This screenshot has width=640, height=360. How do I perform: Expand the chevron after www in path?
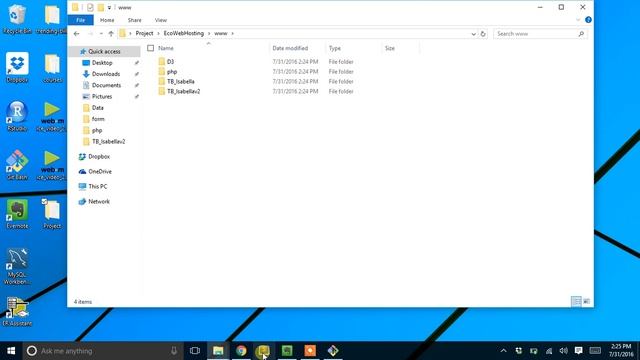click(233, 33)
